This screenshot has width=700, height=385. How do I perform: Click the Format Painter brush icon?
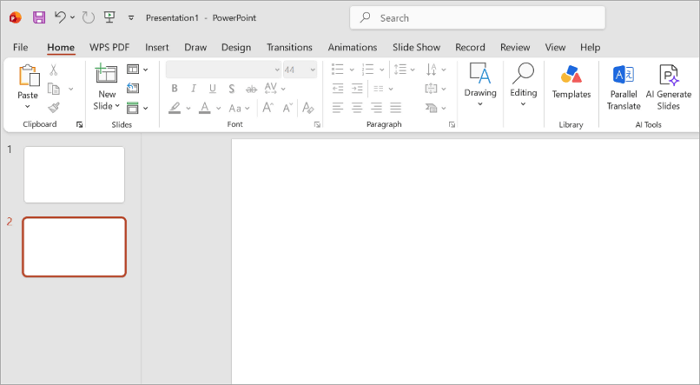54,108
